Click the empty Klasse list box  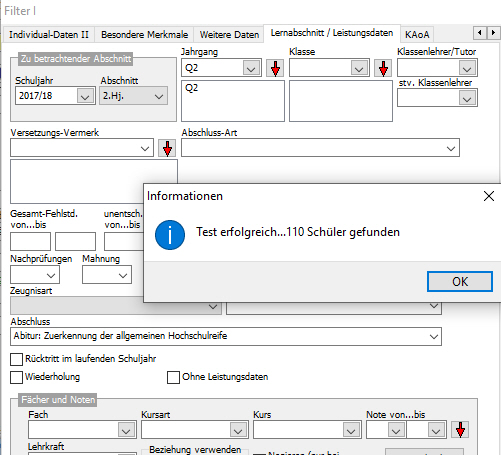341,101
